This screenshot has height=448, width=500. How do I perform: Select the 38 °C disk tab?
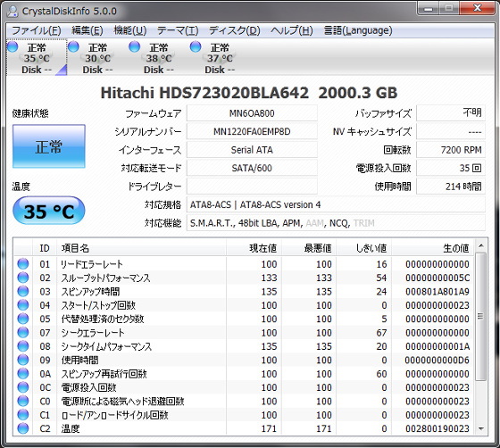159,57
